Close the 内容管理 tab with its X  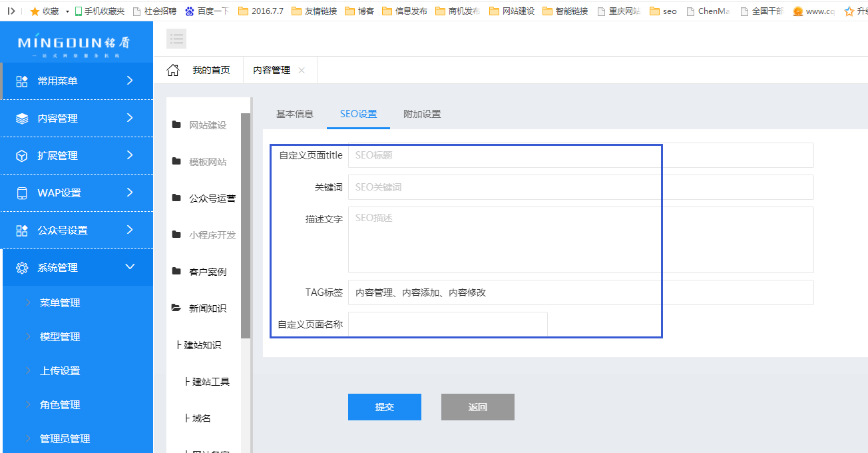click(x=302, y=71)
